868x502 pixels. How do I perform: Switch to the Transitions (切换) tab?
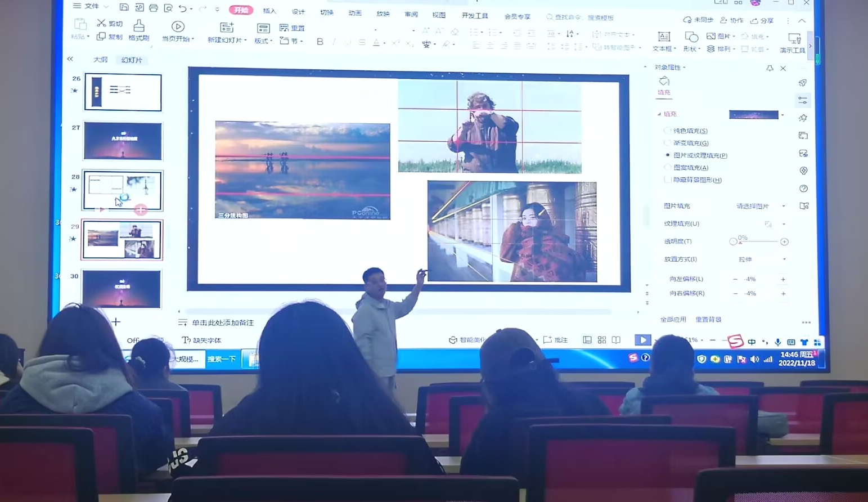[x=326, y=12]
